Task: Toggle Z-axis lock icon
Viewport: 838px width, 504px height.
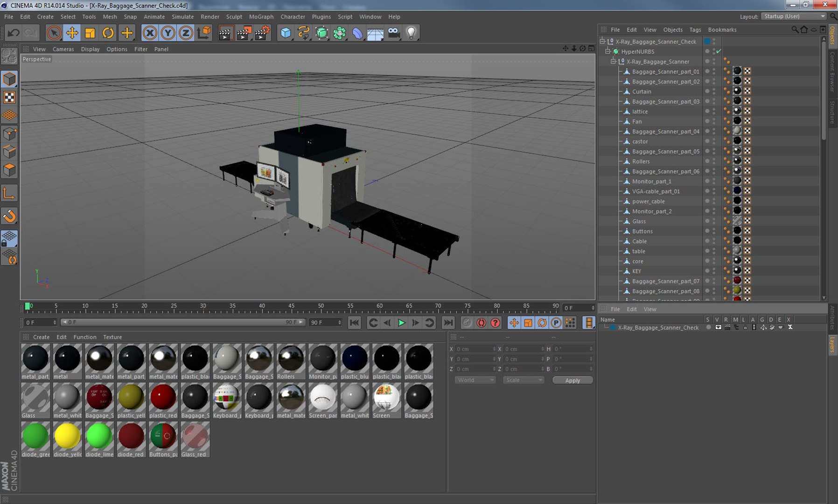Action: [x=186, y=33]
